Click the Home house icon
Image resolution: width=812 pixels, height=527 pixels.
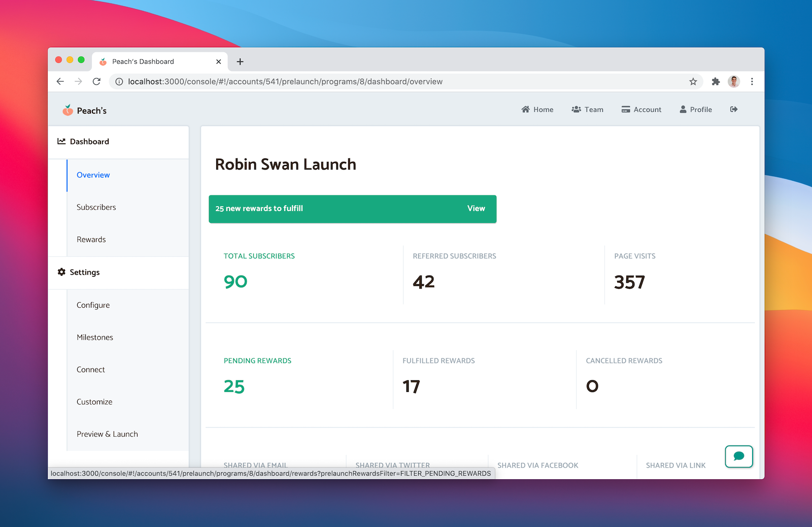pos(525,109)
